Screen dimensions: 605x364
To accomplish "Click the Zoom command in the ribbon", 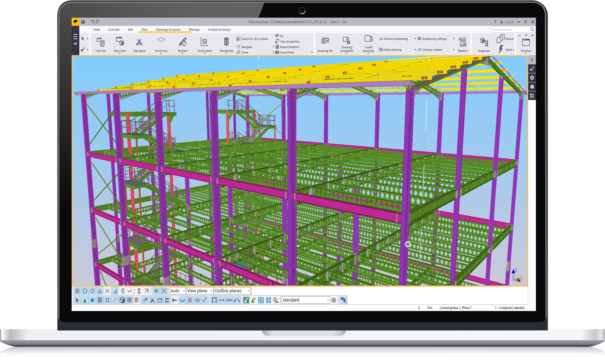I will (243, 52).
